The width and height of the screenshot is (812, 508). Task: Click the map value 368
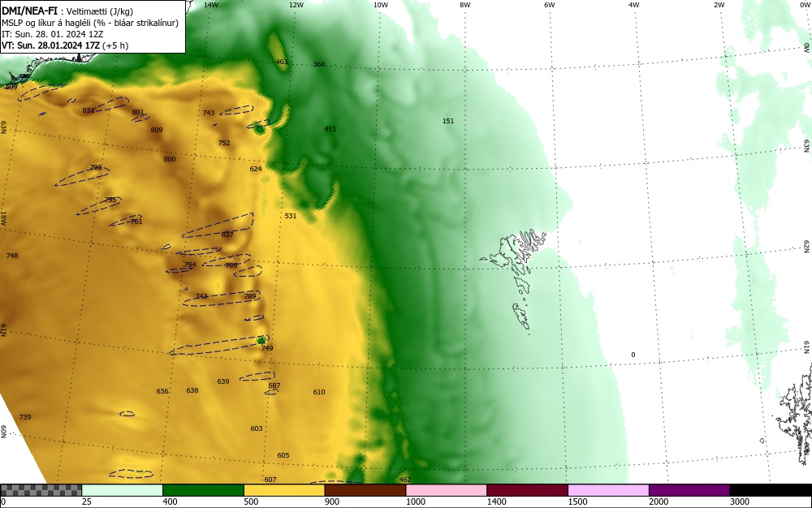(x=319, y=64)
